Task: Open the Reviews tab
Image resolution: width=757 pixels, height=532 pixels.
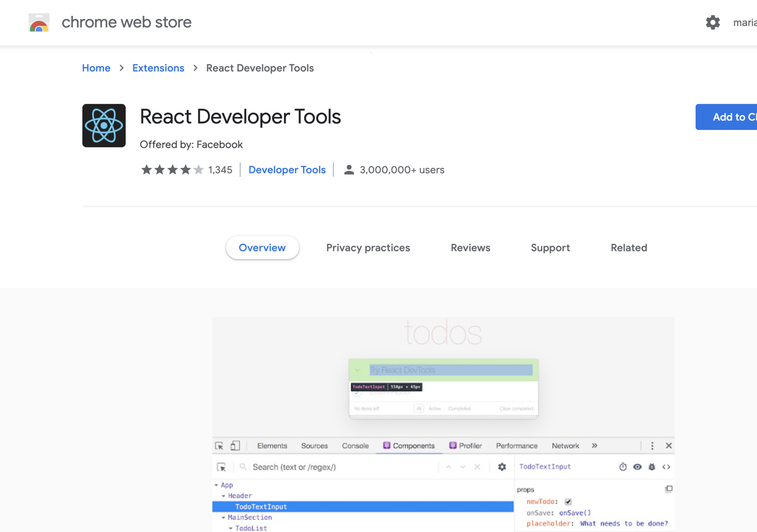Action: 470,248
